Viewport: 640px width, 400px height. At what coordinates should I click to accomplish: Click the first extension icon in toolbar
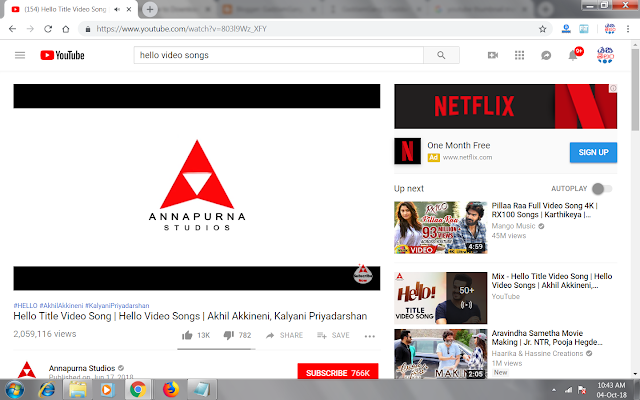click(566, 29)
